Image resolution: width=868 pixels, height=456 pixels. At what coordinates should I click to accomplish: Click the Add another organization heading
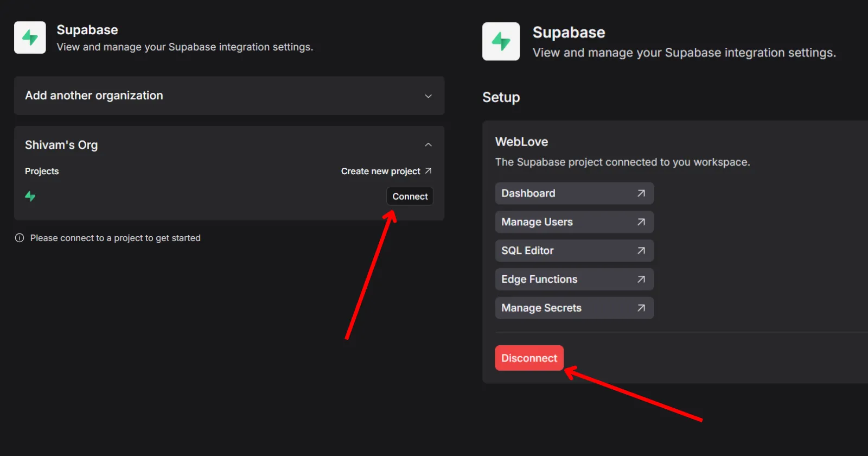click(x=94, y=96)
